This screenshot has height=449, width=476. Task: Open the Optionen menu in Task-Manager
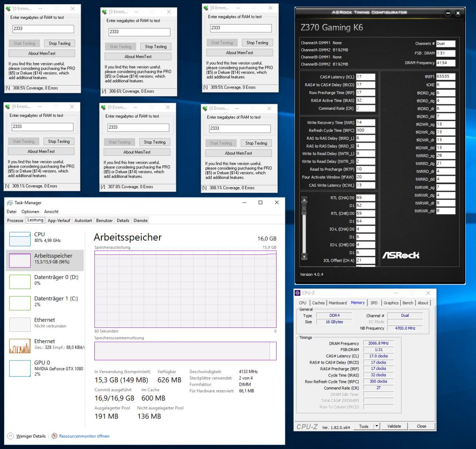click(30, 211)
